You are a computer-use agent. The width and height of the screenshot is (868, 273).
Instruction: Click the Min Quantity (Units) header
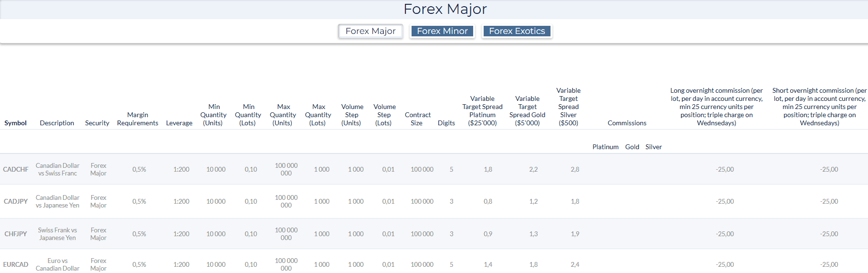[x=213, y=115]
